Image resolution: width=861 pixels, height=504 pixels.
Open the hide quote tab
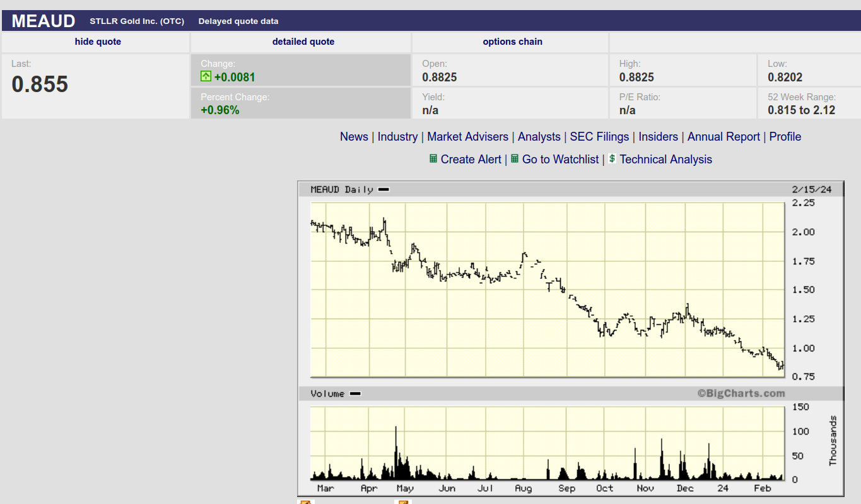[x=98, y=42]
